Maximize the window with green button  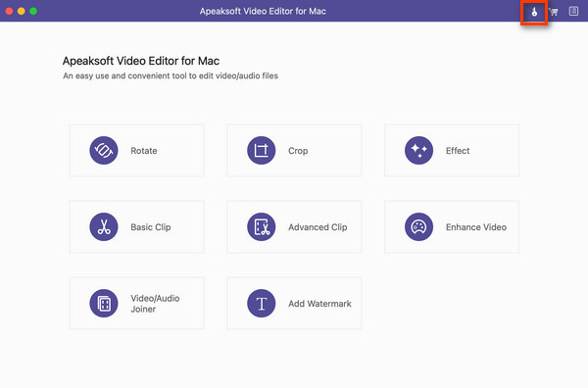33,11
